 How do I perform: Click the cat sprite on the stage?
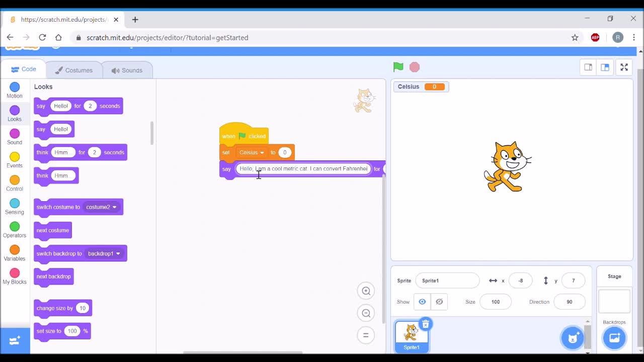pyautogui.click(x=507, y=166)
